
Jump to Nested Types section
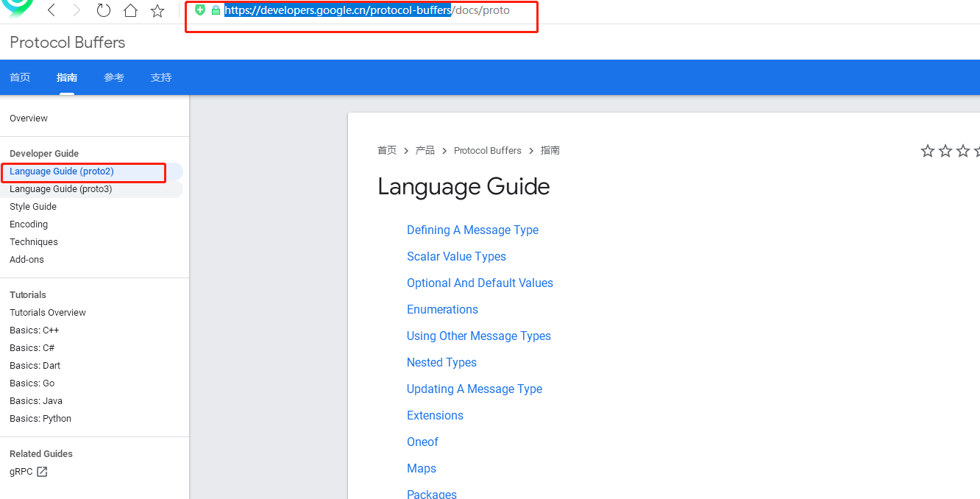441,363
